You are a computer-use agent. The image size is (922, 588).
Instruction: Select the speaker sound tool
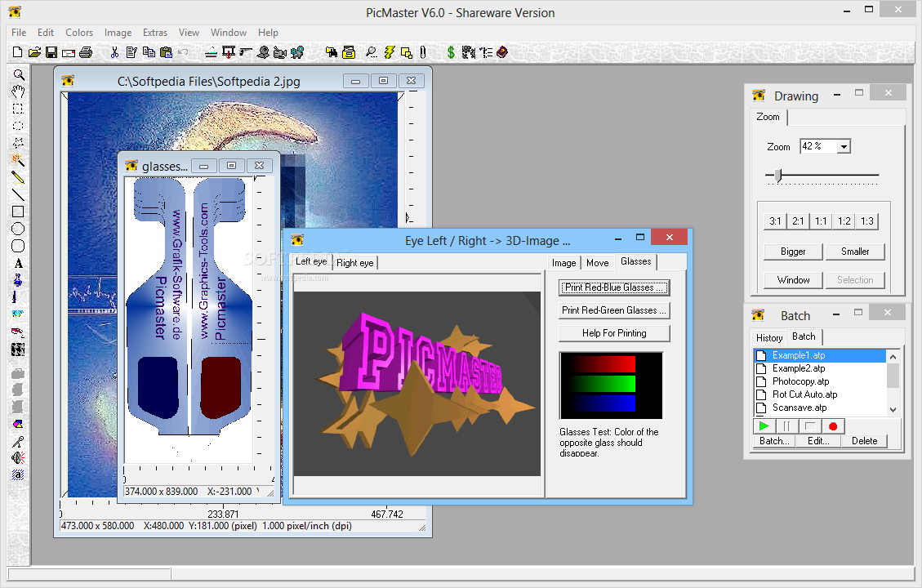pyautogui.click(x=18, y=457)
